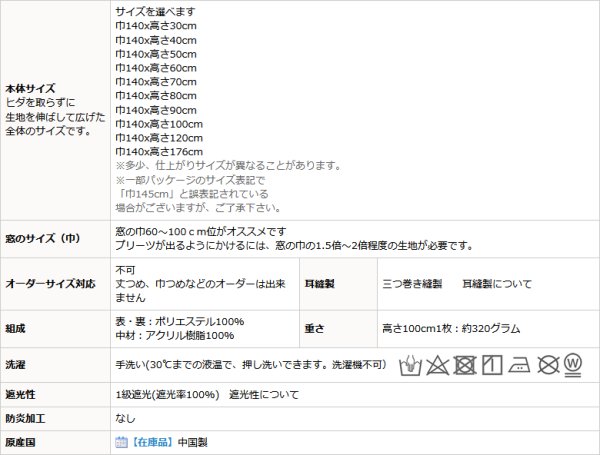Click the do-not-dry-clean circle symbol

coord(548,365)
